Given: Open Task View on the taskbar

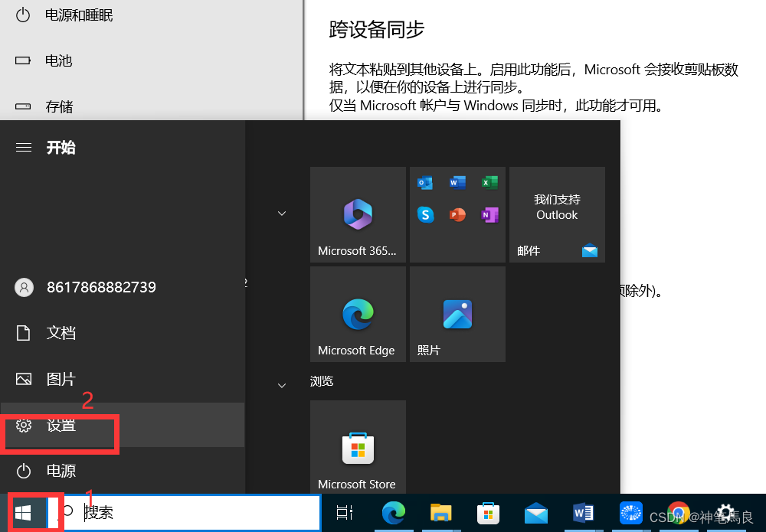Looking at the screenshot, I should point(345,512).
